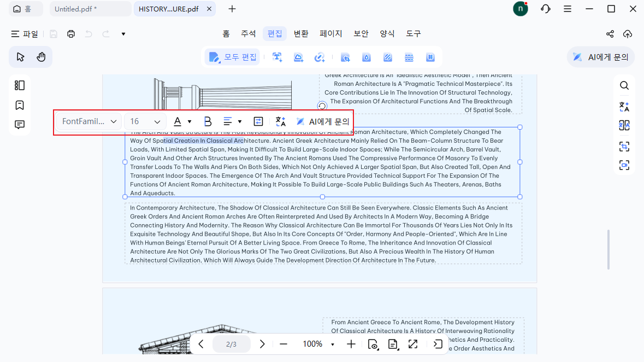Click the redo arrow
The image size is (644, 362).
[106, 34]
